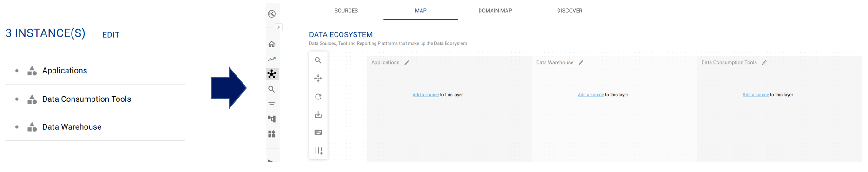
Task: Open the dashboard widgets icon in sidebar
Action: pyautogui.click(x=272, y=134)
